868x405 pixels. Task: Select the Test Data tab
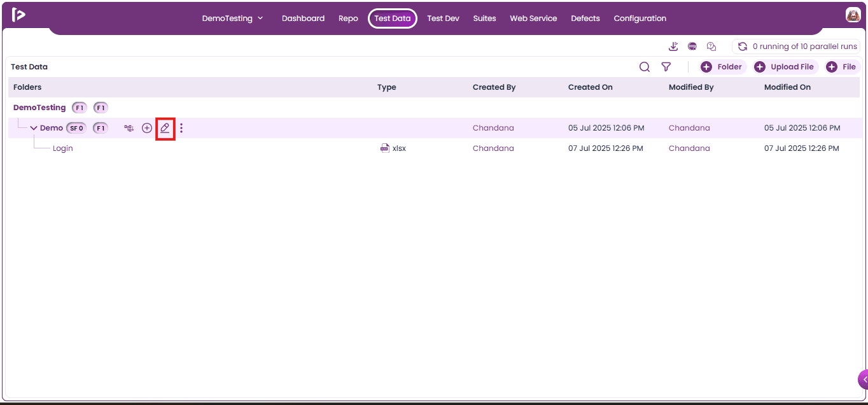coord(393,18)
